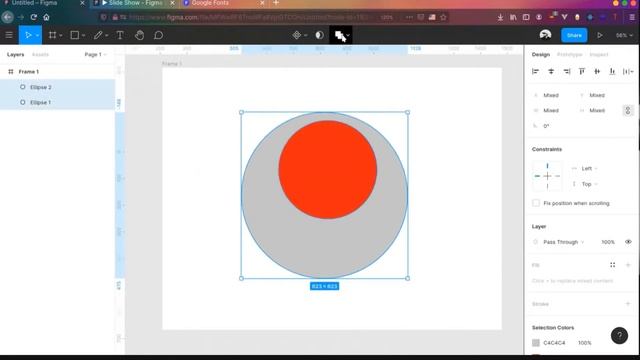
Task: Add a fill with plus icon
Action: point(628,265)
